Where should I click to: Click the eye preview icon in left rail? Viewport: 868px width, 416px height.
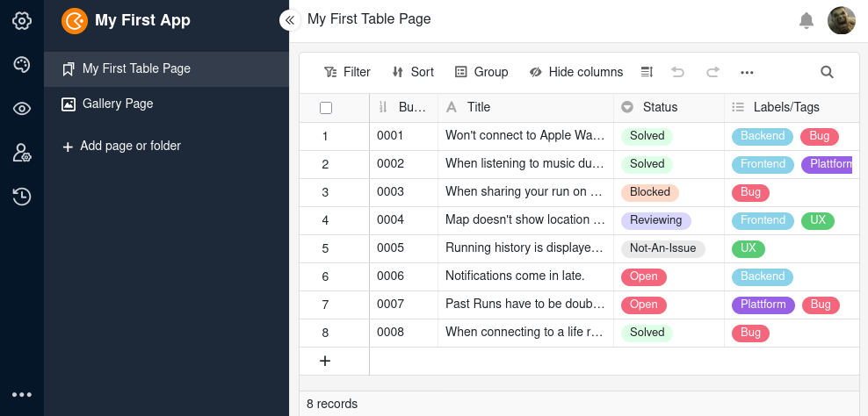[22, 109]
